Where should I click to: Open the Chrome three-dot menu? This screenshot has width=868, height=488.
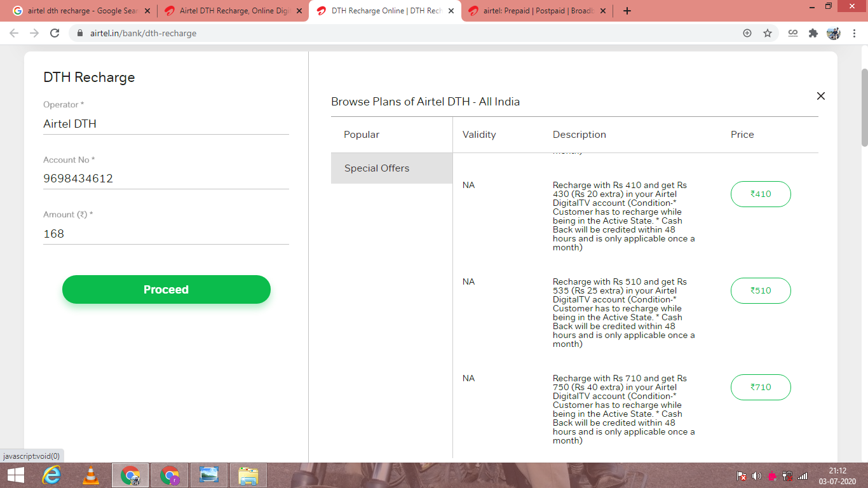853,33
